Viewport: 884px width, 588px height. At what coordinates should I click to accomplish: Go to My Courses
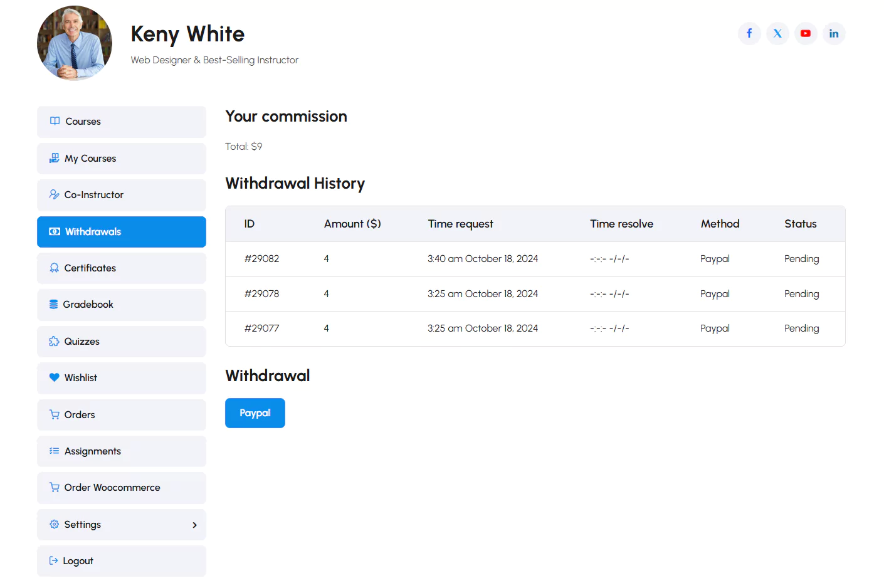[122, 158]
